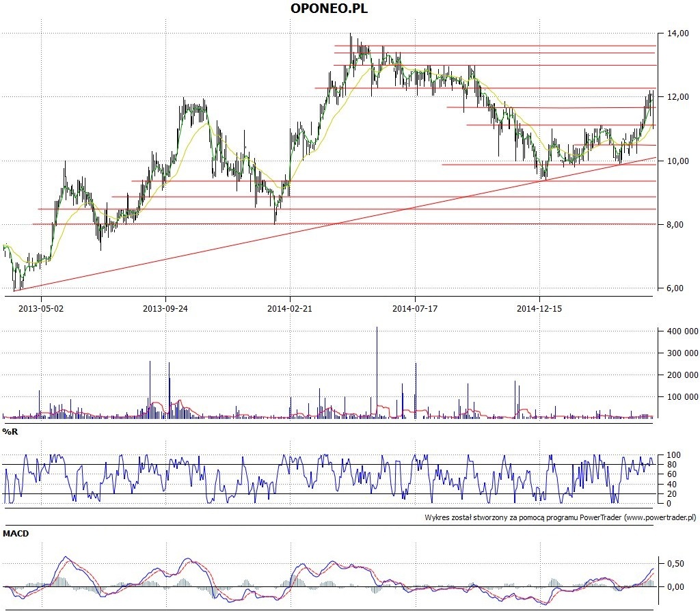Select the 100 000 volume axis label

coord(683,397)
